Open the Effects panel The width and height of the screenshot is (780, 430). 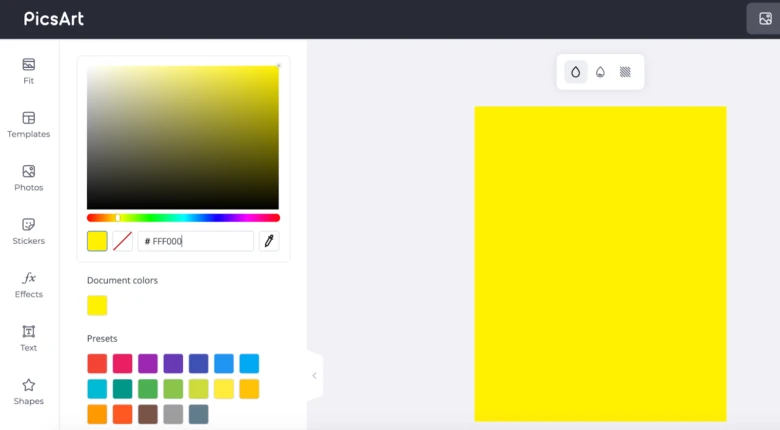pyautogui.click(x=29, y=285)
